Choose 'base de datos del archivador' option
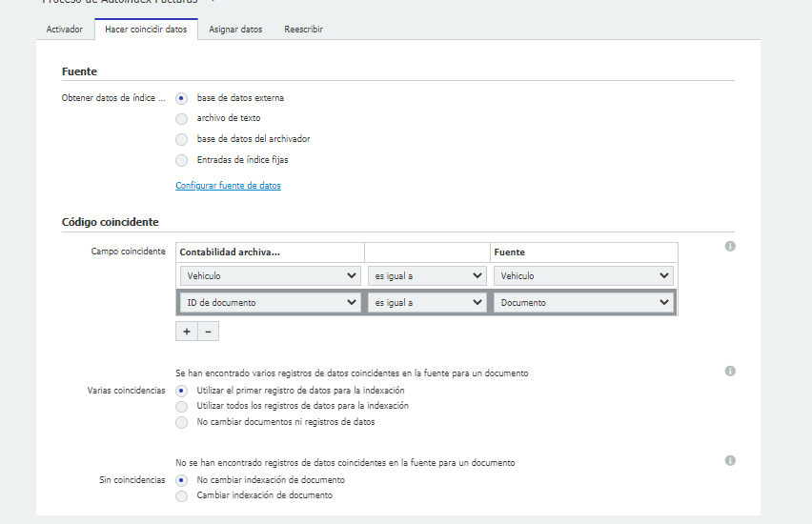Viewport: 812px width, 524px height. 181,139
